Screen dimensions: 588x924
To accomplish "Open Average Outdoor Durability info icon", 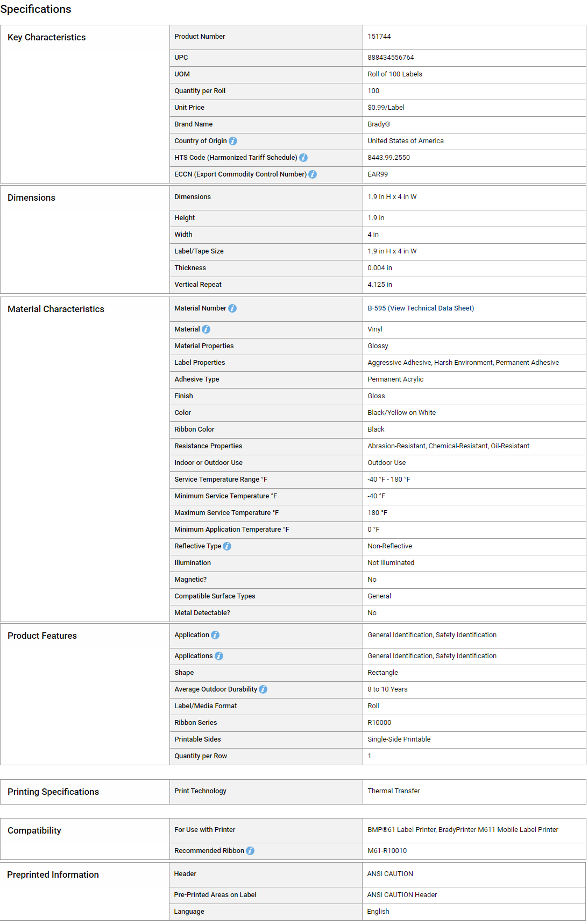I will 263,689.
